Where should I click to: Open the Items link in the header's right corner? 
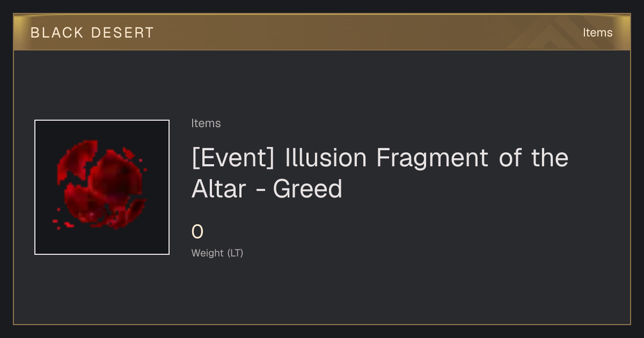(x=597, y=33)
